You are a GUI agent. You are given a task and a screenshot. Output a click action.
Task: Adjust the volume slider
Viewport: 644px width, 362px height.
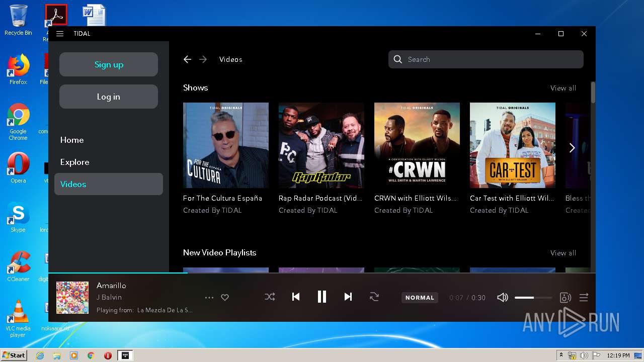click(533, 298)
